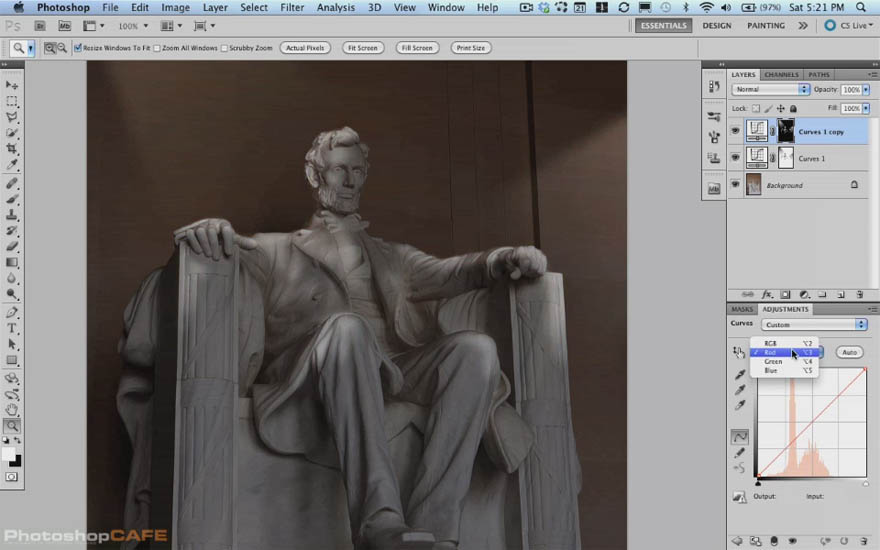Toggle Lock transparent pixels in Layers panel

[756, 108]
